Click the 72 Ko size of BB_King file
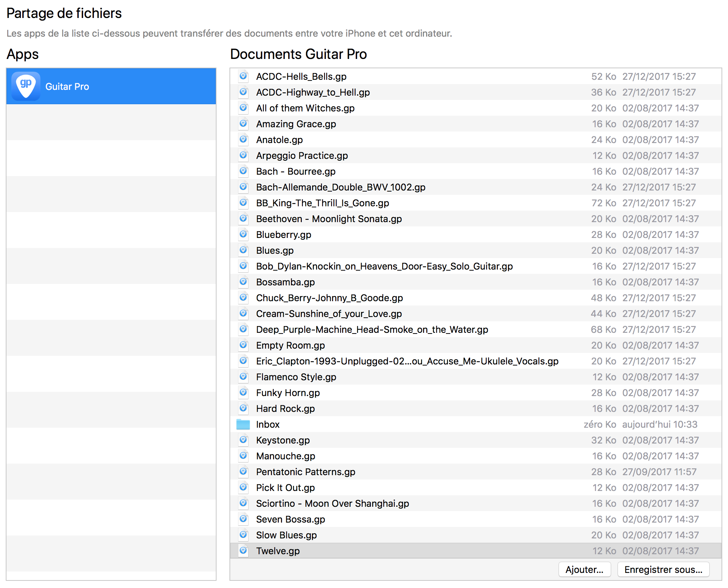The image size is (728, 588). (x=604, y=203)
